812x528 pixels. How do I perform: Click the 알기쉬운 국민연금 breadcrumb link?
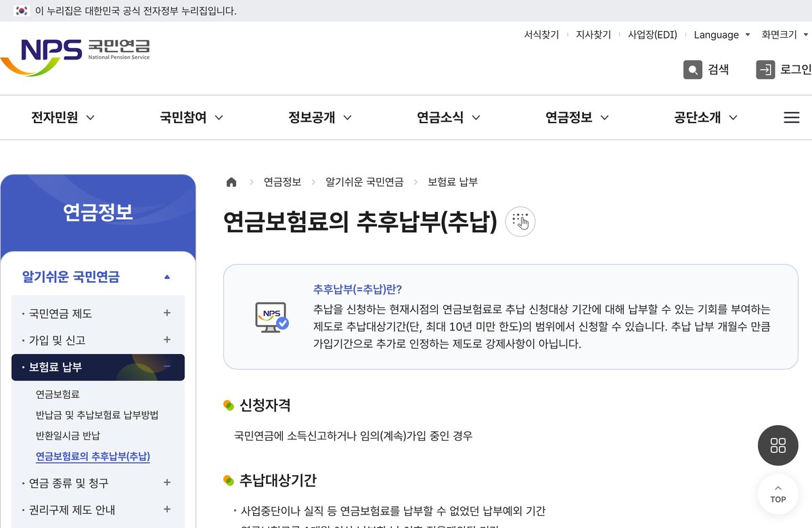pyautogui.click(x=364, y=182)
